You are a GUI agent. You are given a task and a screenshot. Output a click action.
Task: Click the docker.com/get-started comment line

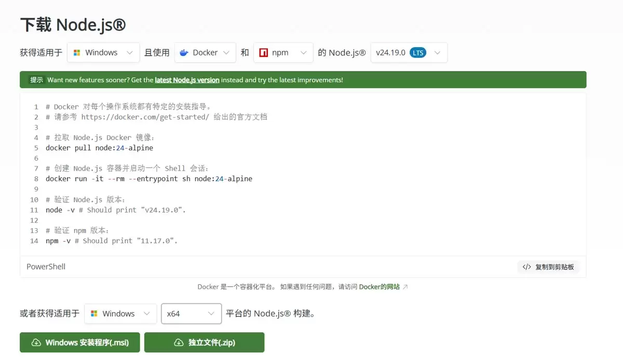click(x=156, y=117)
